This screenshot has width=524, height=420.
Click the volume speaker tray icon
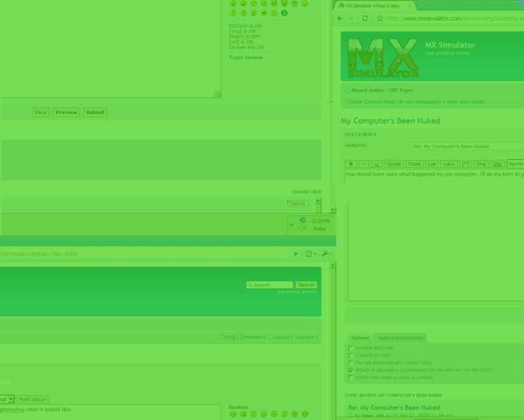[x=303, y=229]
